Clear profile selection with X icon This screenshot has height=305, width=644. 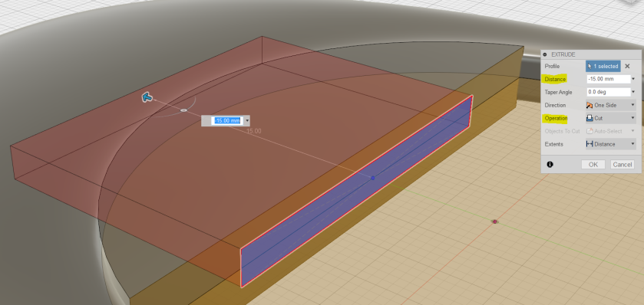(x=627, y=66)
